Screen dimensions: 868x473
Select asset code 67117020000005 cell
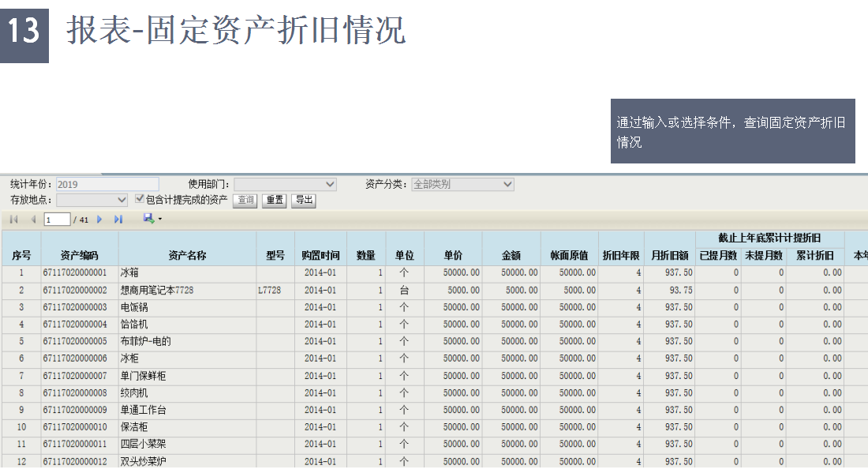(x=75, y=341)
